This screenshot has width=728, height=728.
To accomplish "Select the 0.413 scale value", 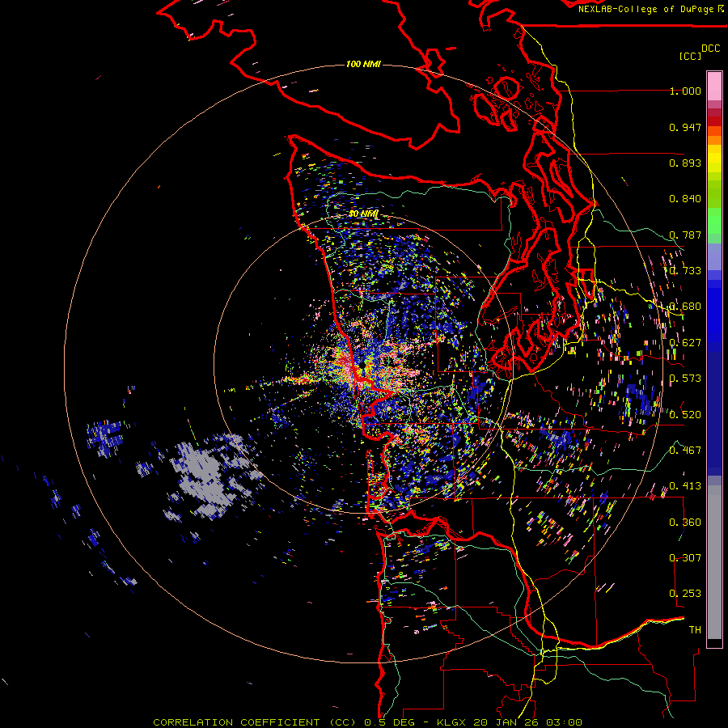I will tap(685, 486).
